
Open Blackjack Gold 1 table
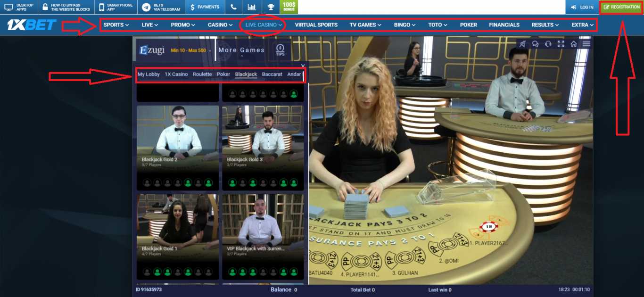[178, 237]
